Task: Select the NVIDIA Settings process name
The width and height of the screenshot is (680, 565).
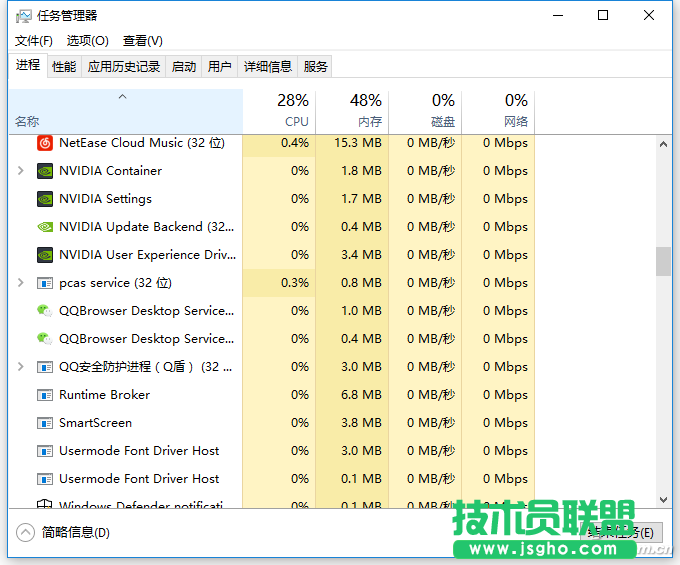Action: coord(105,199)
